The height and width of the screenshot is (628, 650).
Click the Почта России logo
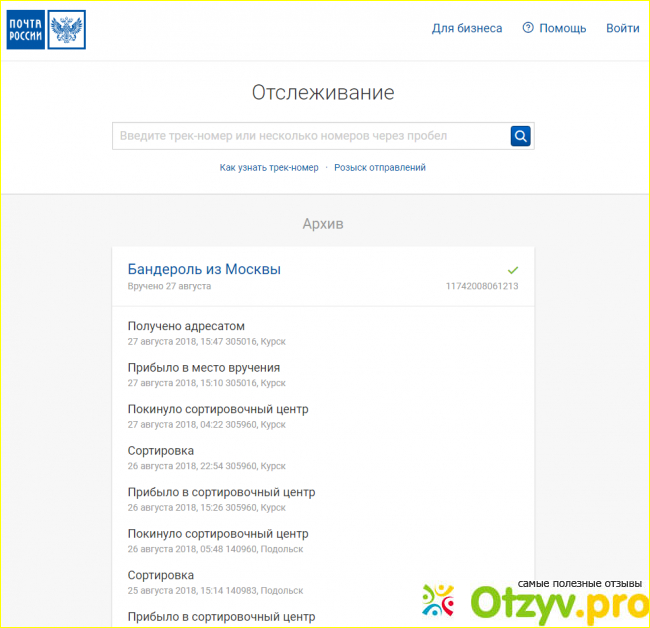46,30
